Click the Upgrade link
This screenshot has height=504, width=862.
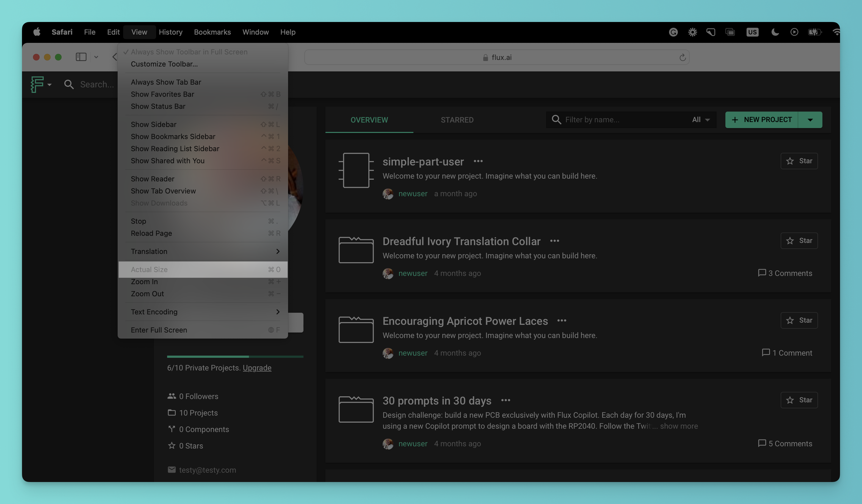click(x=257, y=368)
